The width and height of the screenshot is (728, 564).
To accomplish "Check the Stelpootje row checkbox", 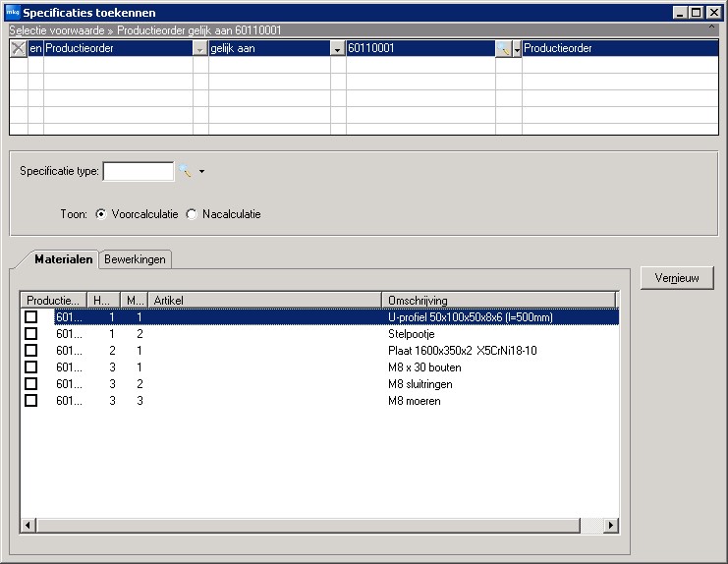I will point(31,334).
